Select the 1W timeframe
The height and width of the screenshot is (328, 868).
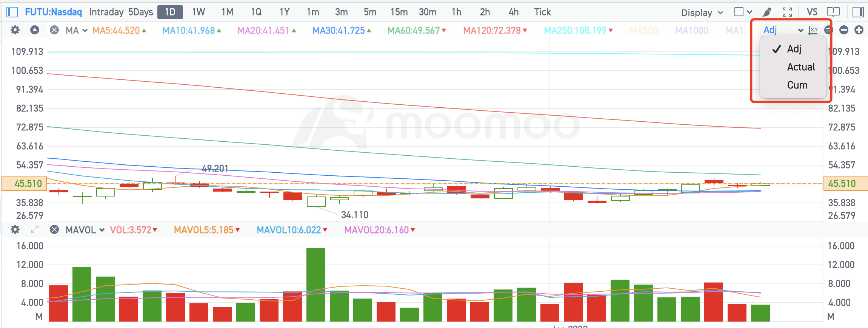pos(199,12)
